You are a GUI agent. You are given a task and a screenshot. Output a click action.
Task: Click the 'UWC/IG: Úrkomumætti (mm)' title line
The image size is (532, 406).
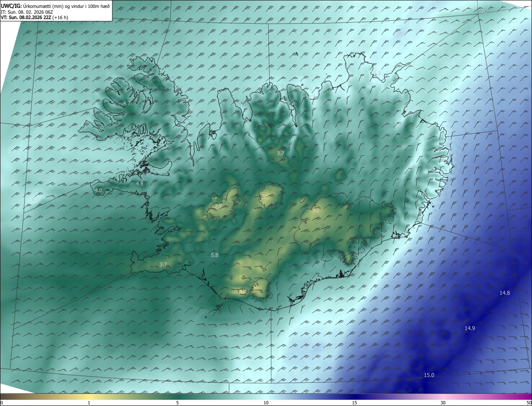click(55, 6)
